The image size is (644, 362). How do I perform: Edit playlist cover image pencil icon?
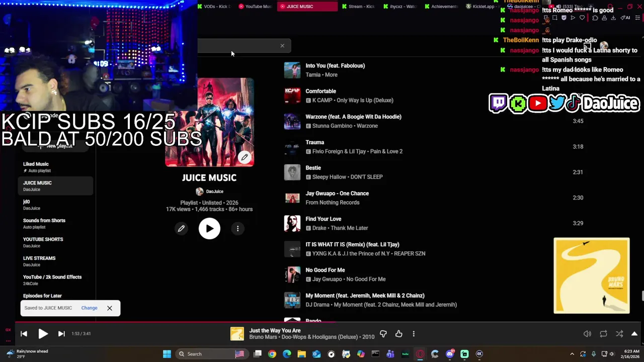pos(245,157)
